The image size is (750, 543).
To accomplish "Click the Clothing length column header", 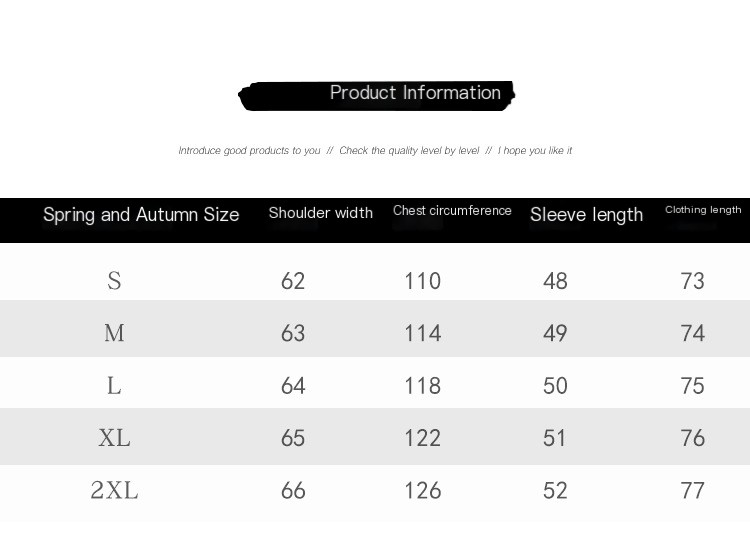I will tap(703, 210).
